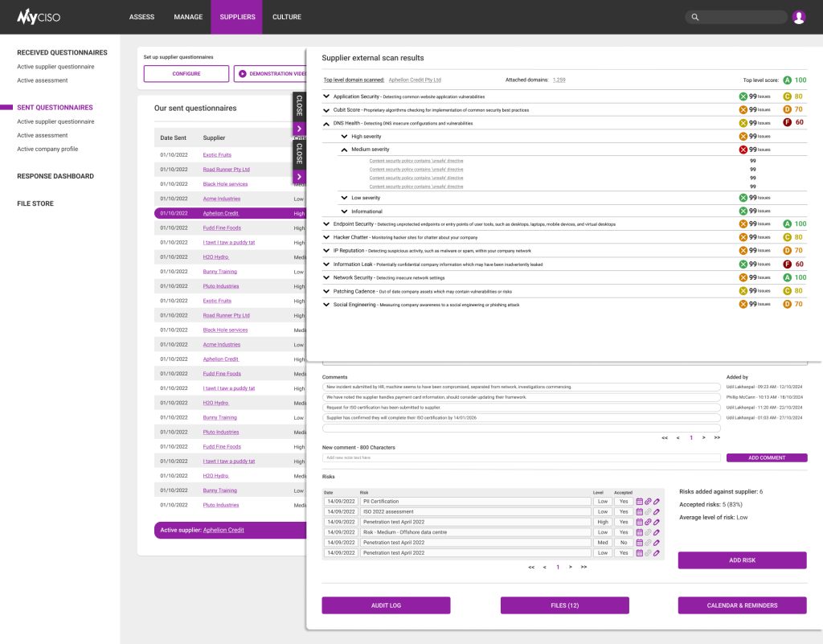Open the user profile icon at top right

point(798,16)
